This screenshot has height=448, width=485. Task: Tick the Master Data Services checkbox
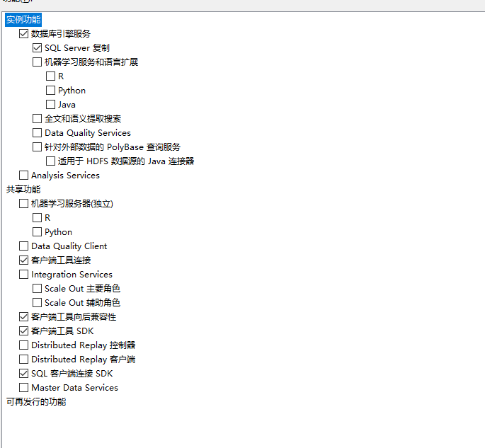coord(24,388)
